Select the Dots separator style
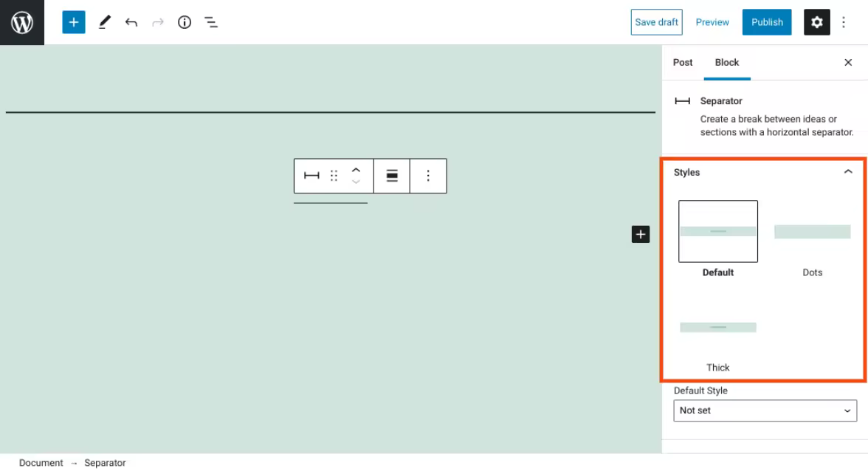This screenshot has width=868, height=471. pyautogui.click(x=812, y=239)
